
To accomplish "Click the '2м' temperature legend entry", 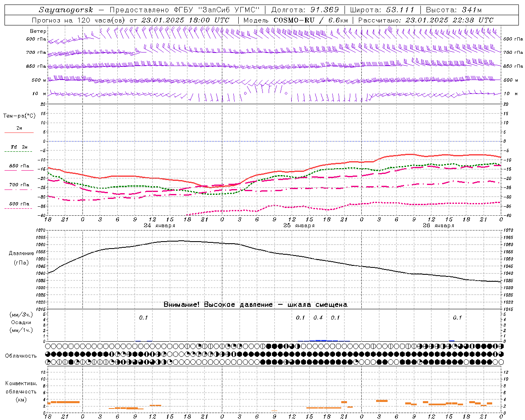I will [19, 128].
